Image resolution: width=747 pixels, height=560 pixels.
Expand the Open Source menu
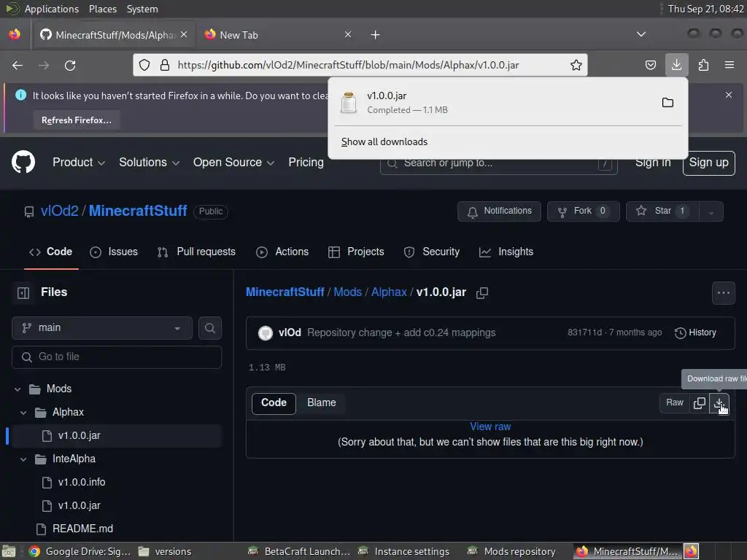point(233,163)
